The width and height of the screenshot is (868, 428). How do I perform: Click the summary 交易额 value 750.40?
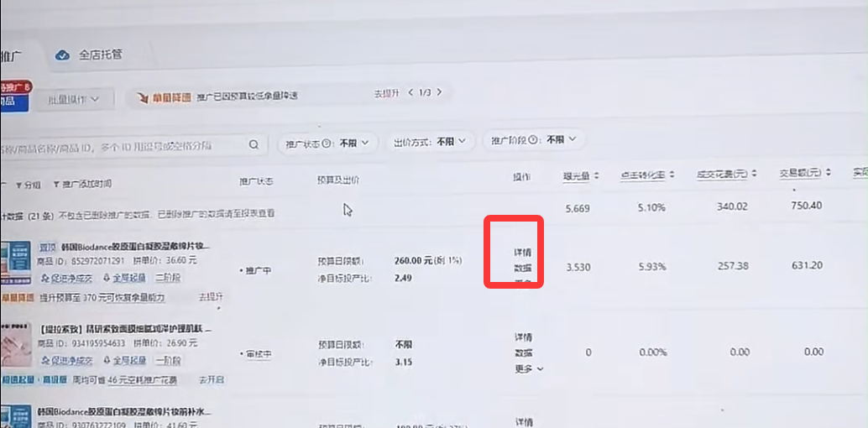coord(807,206)
